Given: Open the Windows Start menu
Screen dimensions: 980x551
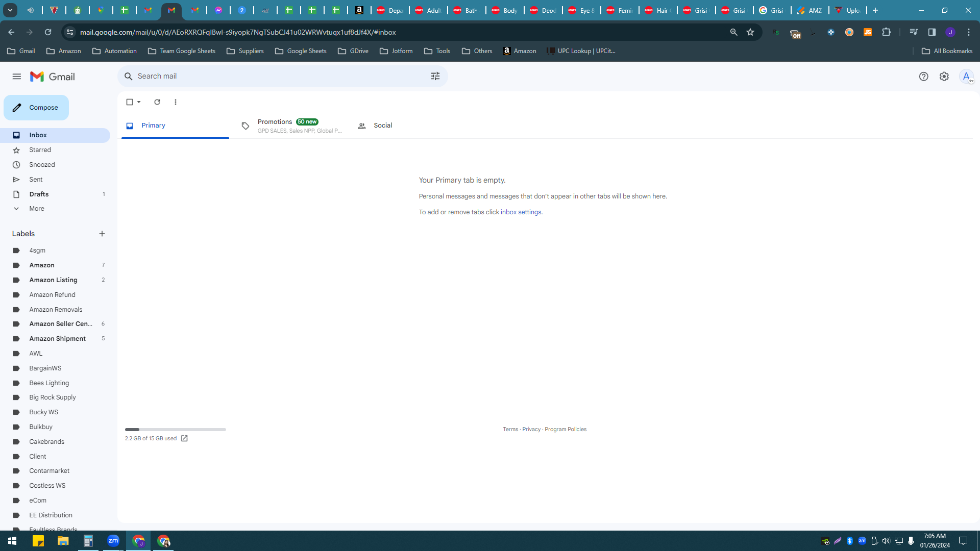Looking at the screenshot, I should coord(12,541).
